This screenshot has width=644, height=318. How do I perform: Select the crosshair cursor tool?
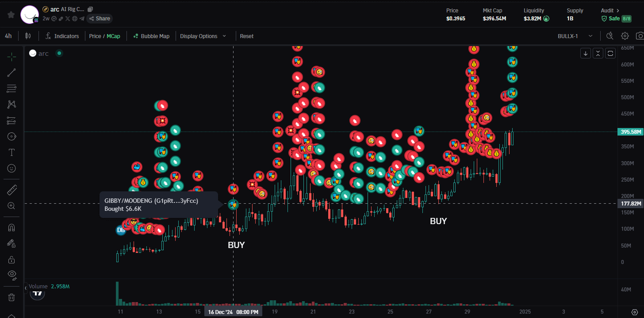(x=12, y=57)
